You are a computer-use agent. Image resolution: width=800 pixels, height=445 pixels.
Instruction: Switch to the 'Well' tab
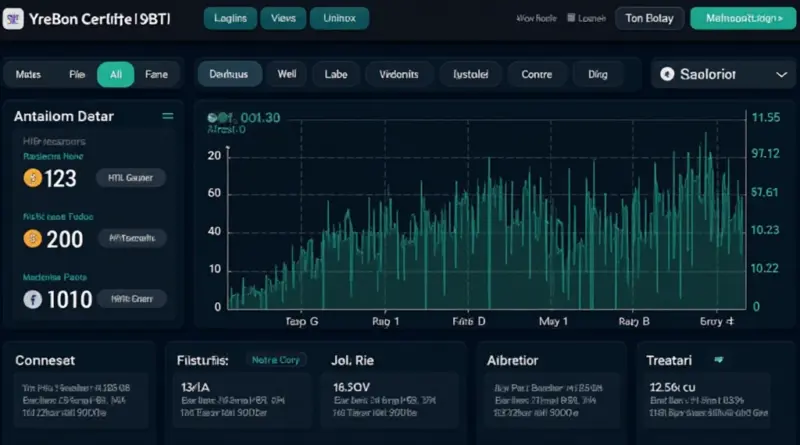point(287,74)
